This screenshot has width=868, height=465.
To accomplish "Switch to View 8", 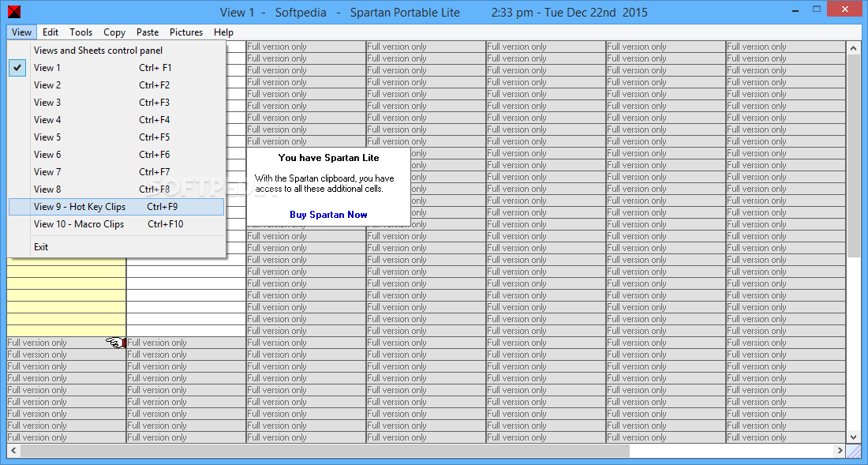I will pyautogui.click(x=116, y=189).
